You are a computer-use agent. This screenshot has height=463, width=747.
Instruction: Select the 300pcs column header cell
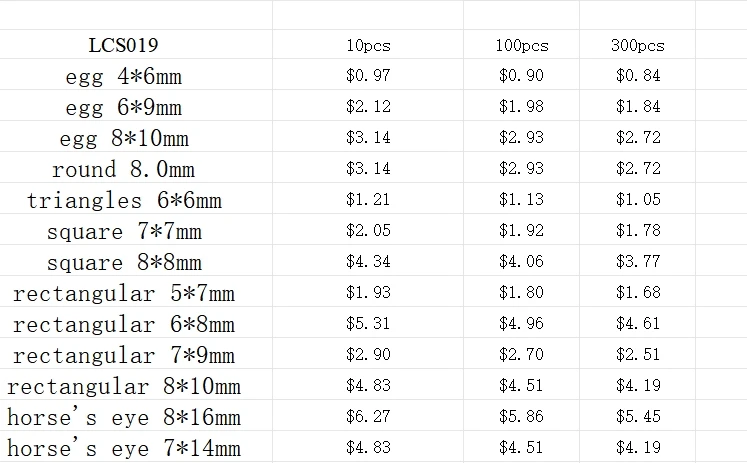click(637, 46)
